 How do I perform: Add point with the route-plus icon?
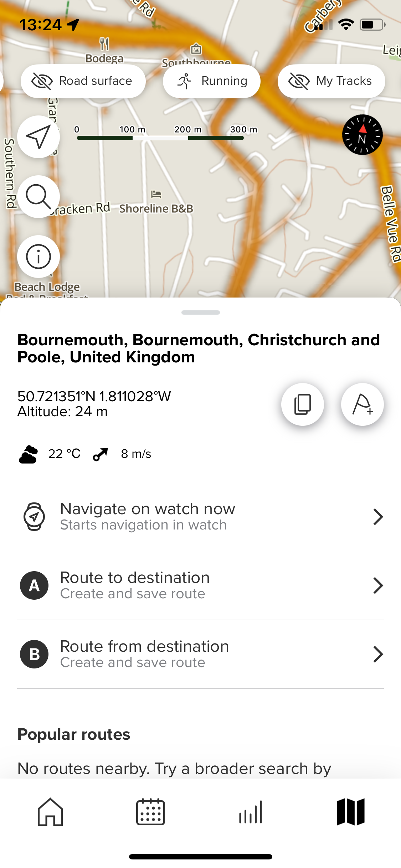363,404
